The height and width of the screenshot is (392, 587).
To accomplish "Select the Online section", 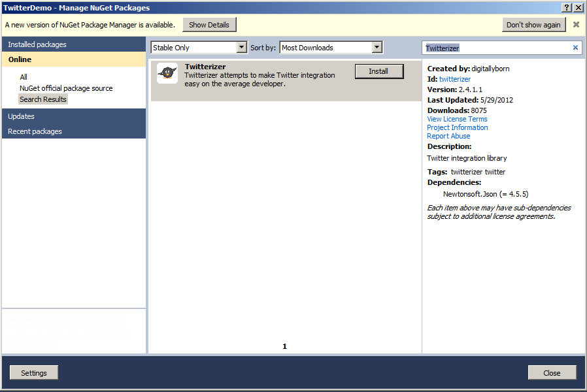I will click(74, 59).
